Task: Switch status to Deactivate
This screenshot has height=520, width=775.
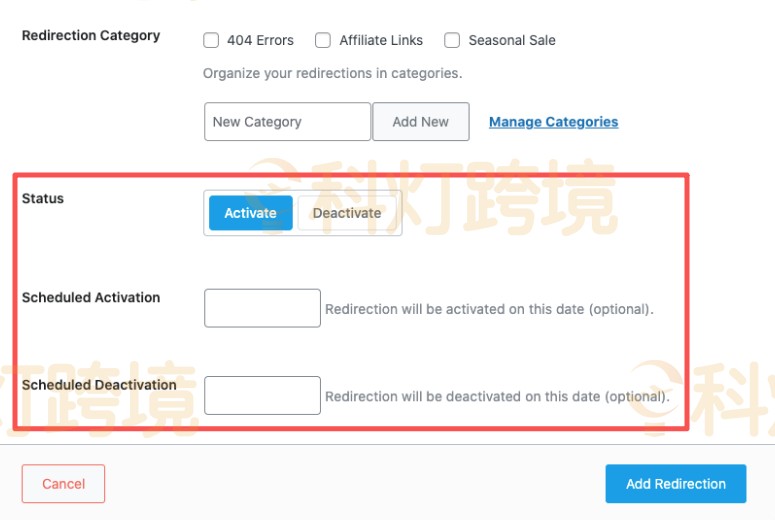Action: 347,213
